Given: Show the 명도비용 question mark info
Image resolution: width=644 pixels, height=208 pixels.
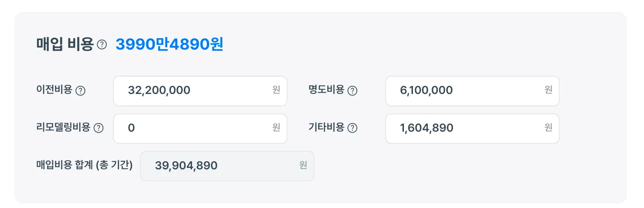Looking at the screenshot, I should (x=352, y=91).
